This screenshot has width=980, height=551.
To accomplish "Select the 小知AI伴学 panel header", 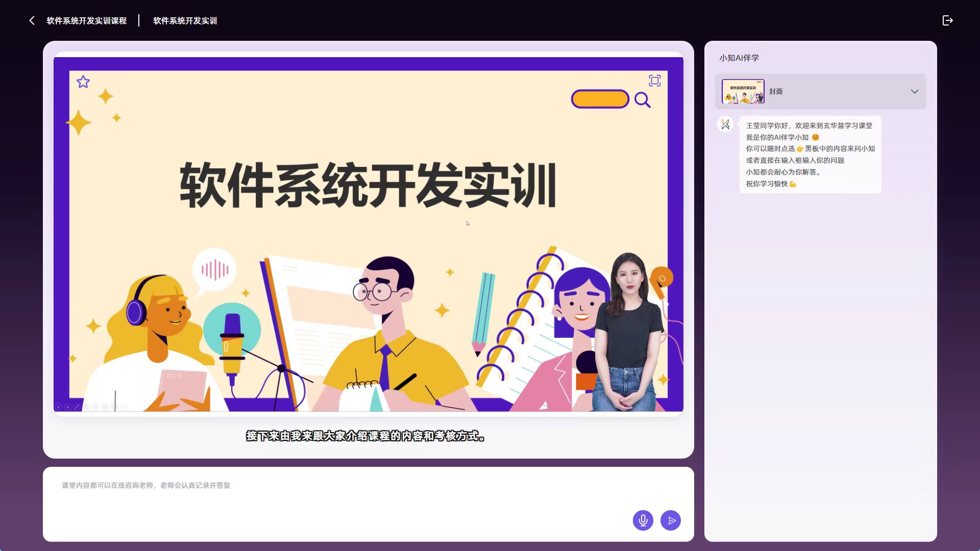I will pos(739,58).
